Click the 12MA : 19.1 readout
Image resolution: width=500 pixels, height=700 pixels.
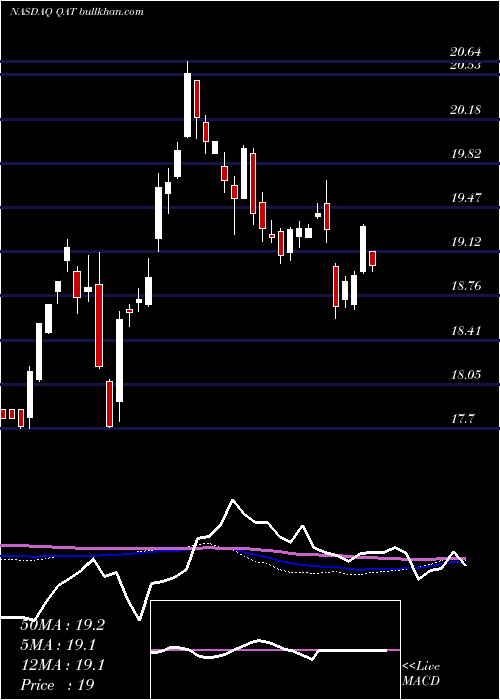click(62, 665)
